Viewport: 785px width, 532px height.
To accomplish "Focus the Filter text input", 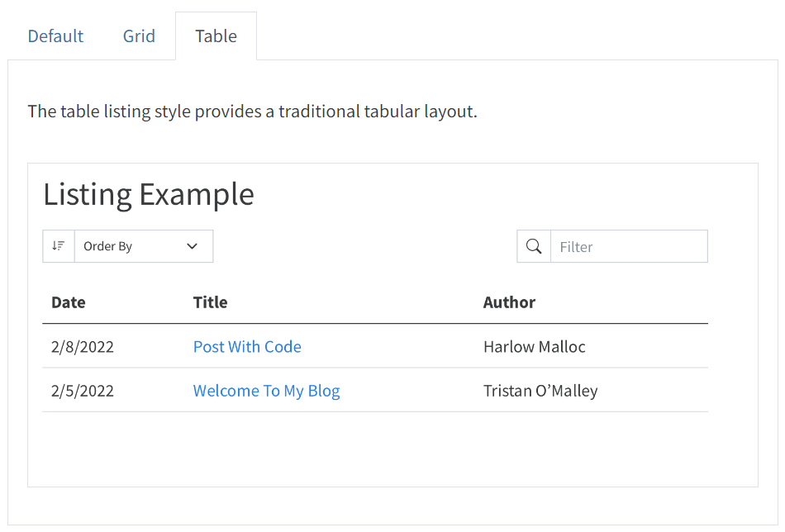I will [x=628, y=246].
